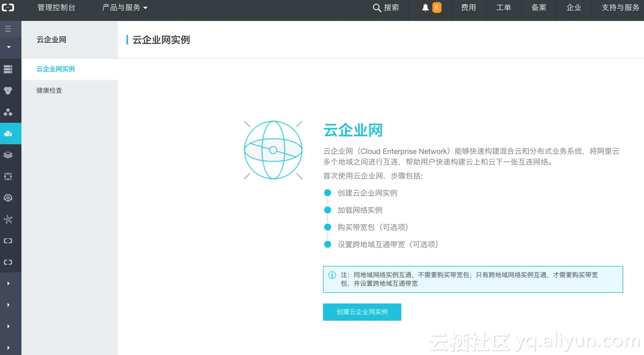Click the globe illustration for 云企业网
This screenshot has height=355, width=644.
click(273, 150)
